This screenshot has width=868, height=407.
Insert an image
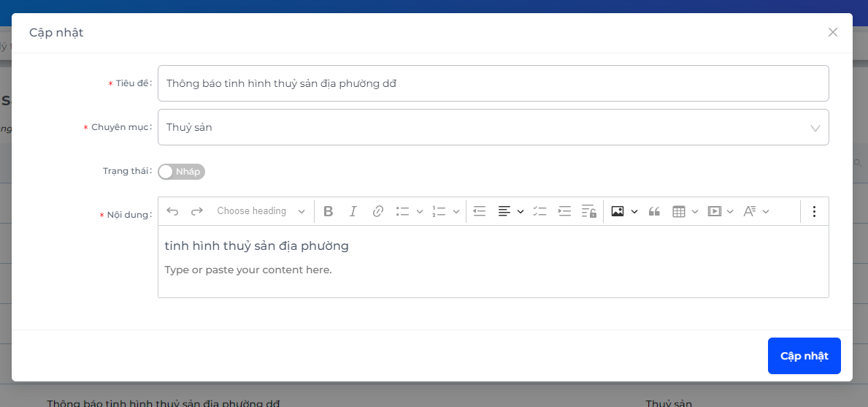tap(618, 211)
